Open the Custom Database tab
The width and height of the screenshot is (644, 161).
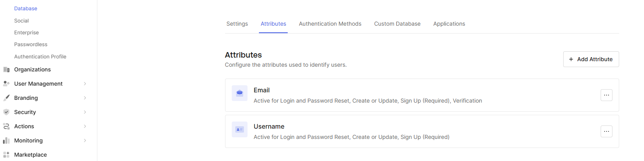(x=397, y=24)
